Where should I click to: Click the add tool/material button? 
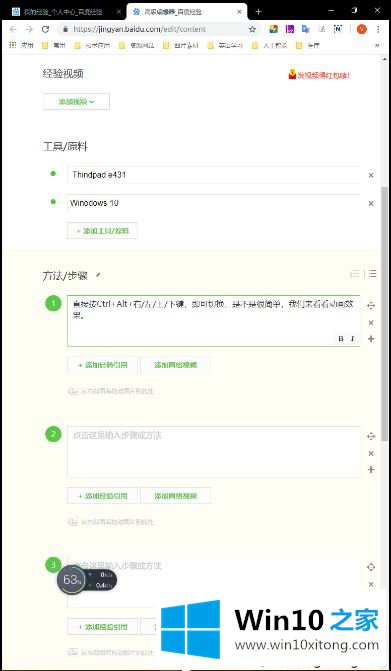[102, 231]
